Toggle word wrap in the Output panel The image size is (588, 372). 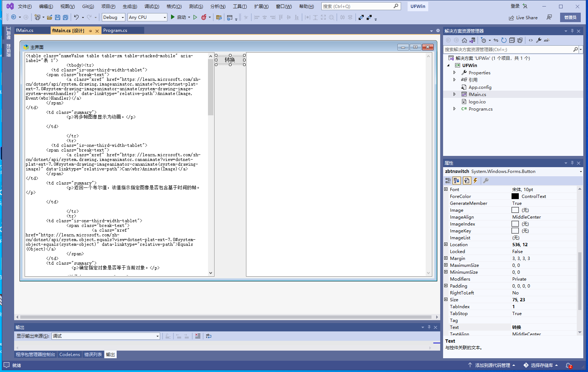209,336
